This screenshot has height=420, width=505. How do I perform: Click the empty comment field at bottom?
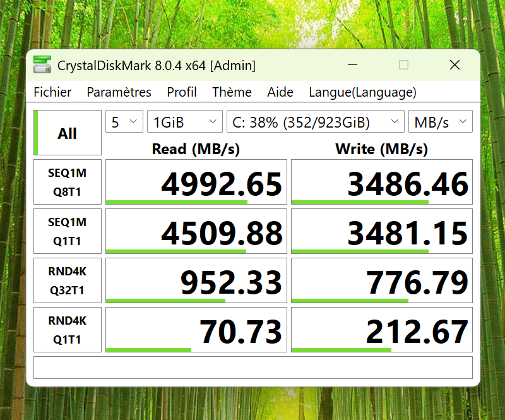(252, 368)
